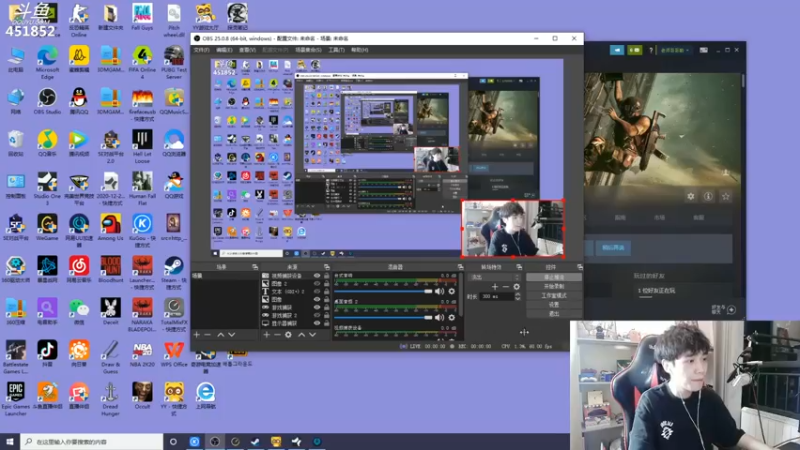800x450 pixels.
Task: Click 退出 exit button in Controls
Action: [554, 314]
